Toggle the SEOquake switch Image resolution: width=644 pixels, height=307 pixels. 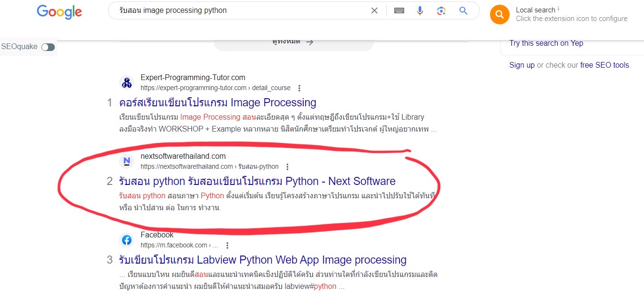pyautogui.click(x=48, y=47)
